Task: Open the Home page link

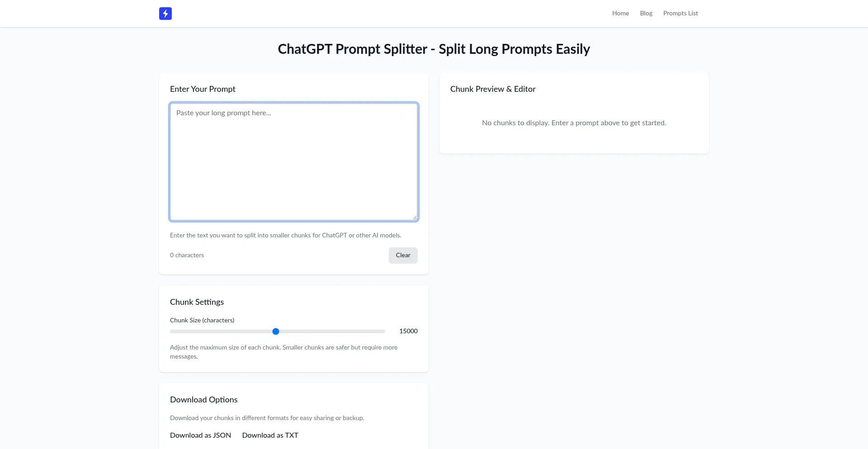Action: 620,14
